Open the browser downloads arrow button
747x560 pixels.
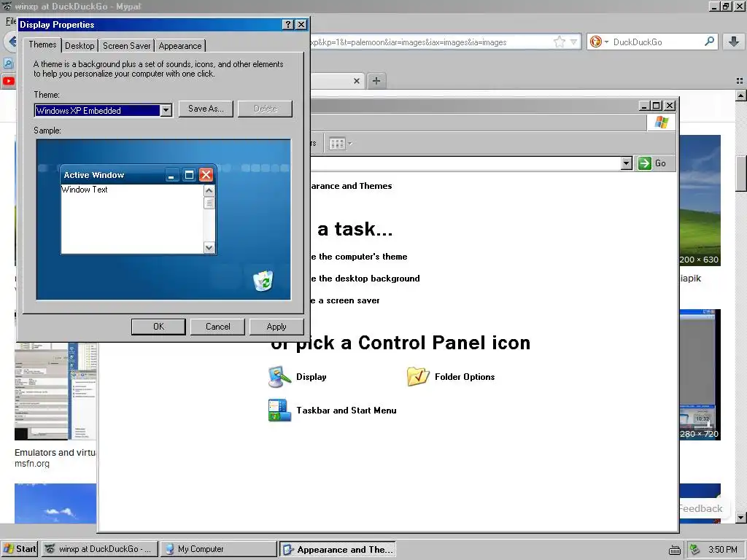point(734,42)
